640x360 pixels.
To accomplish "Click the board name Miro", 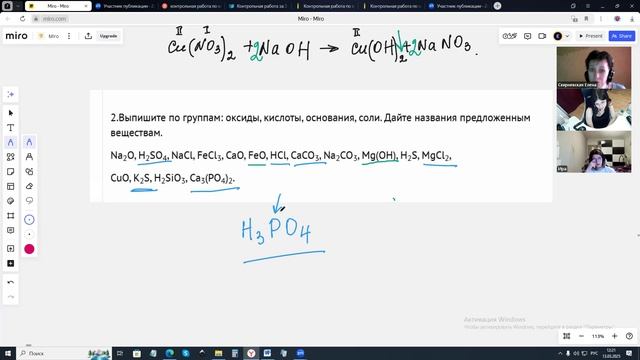I will click(53, 36).
